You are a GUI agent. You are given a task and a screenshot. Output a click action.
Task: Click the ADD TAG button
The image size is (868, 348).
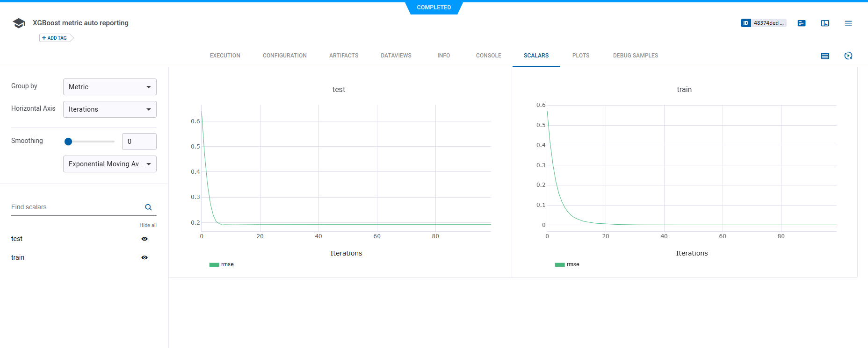[x=55, y=38]
